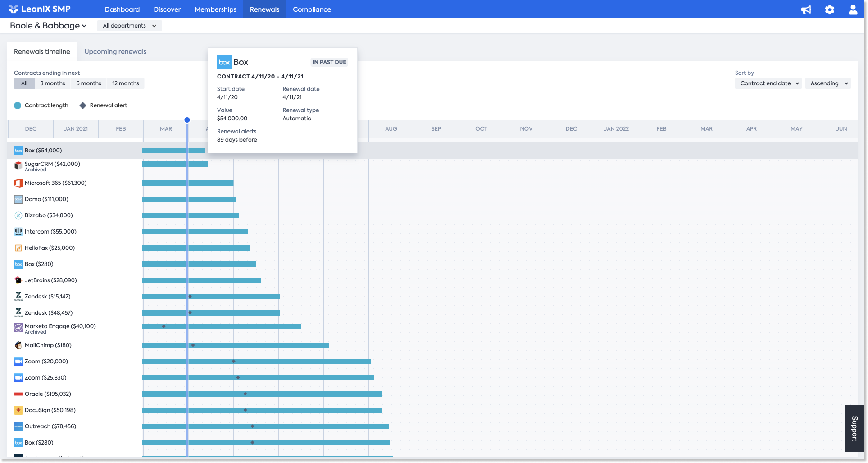Expand the All departments dropdown
The height and width of the screenshot is (463, 868).
coord(130,26)
